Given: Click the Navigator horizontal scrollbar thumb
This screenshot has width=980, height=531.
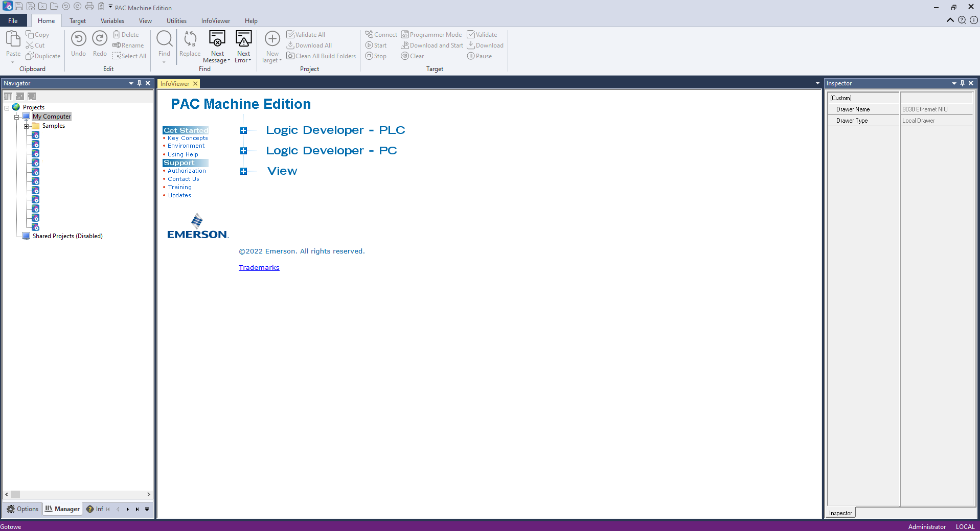Looking at the screenshot, I should pyautogui.click(x=16, y=495).
